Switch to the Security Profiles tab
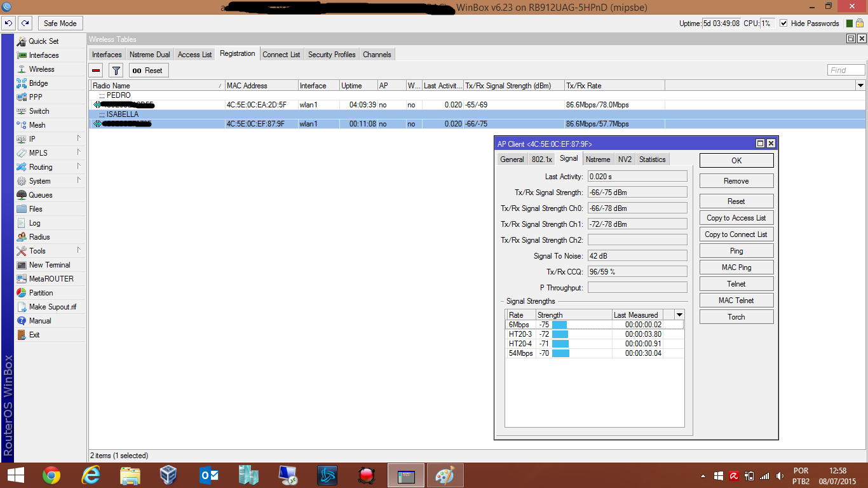The image size is (868, 488). pyautogui.click(x=332, y=55)
